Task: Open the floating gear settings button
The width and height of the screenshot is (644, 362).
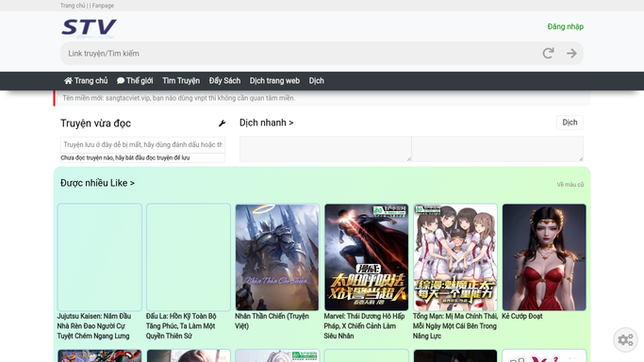Action: 625,339
